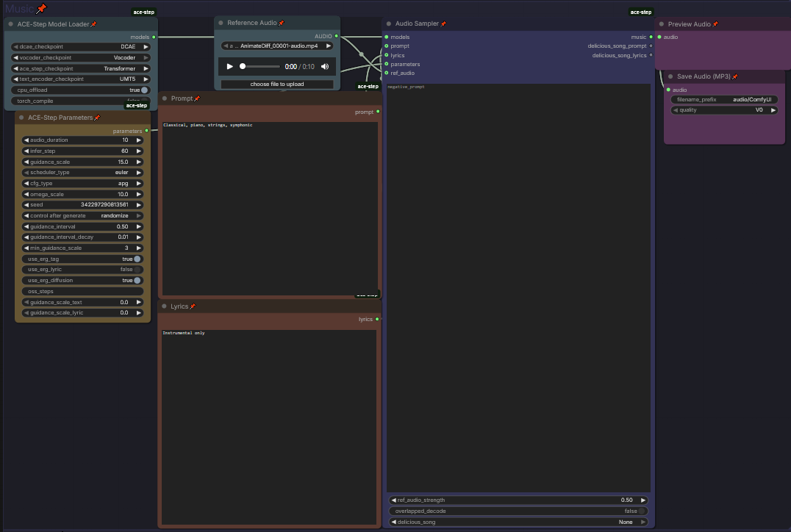Click the pin icon on Save Audio (MP3)

734,76
